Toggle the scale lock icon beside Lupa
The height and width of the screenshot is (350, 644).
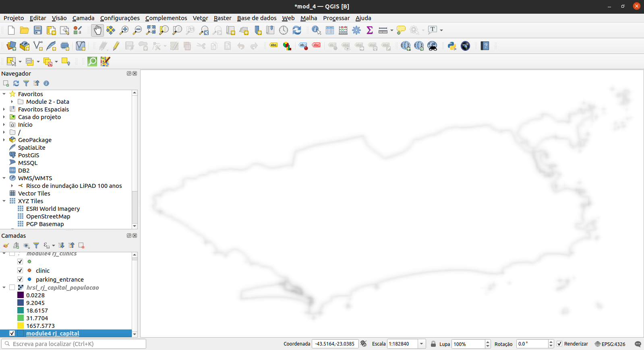click(x=433, y=344)
